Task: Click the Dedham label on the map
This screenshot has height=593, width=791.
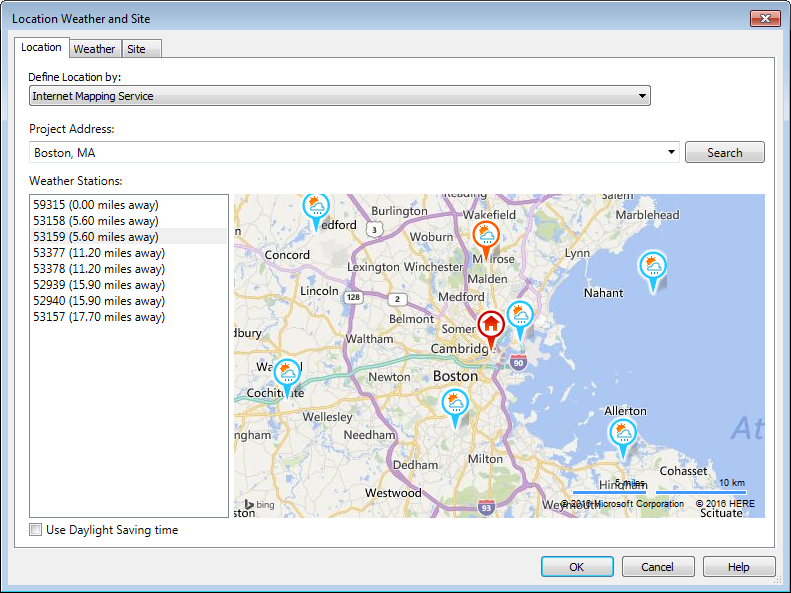Action: 415,465
